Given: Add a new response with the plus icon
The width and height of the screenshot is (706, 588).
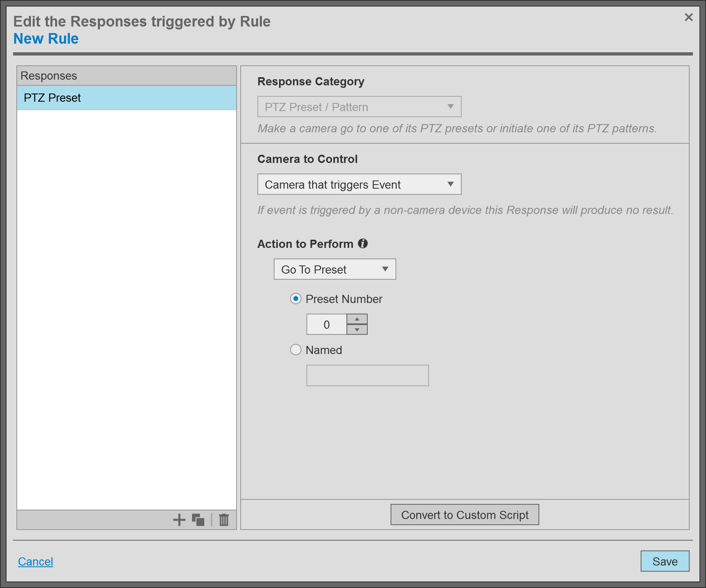Looking at the screenshot, I should point(179,520).
